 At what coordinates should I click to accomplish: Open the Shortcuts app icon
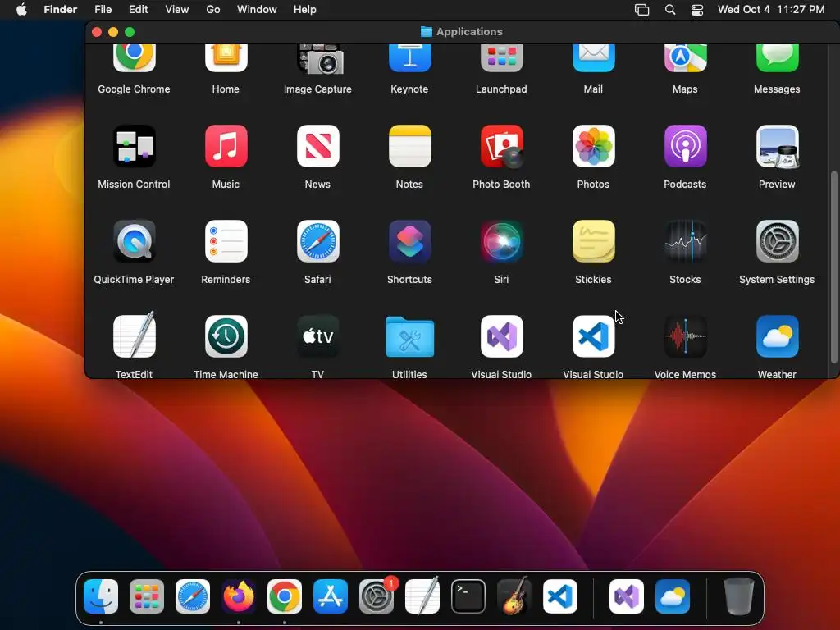coord(410,241)
